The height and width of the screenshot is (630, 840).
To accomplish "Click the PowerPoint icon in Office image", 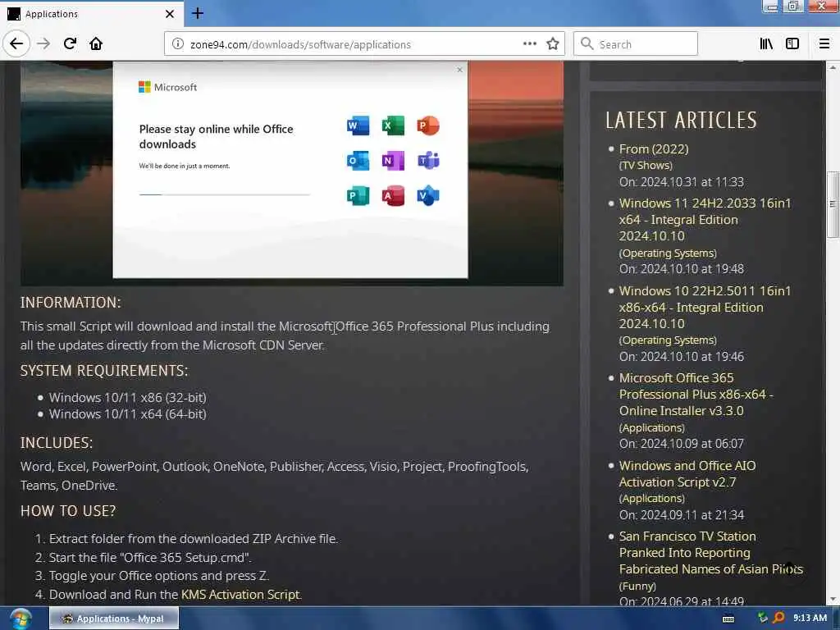I will pos(428,126).
